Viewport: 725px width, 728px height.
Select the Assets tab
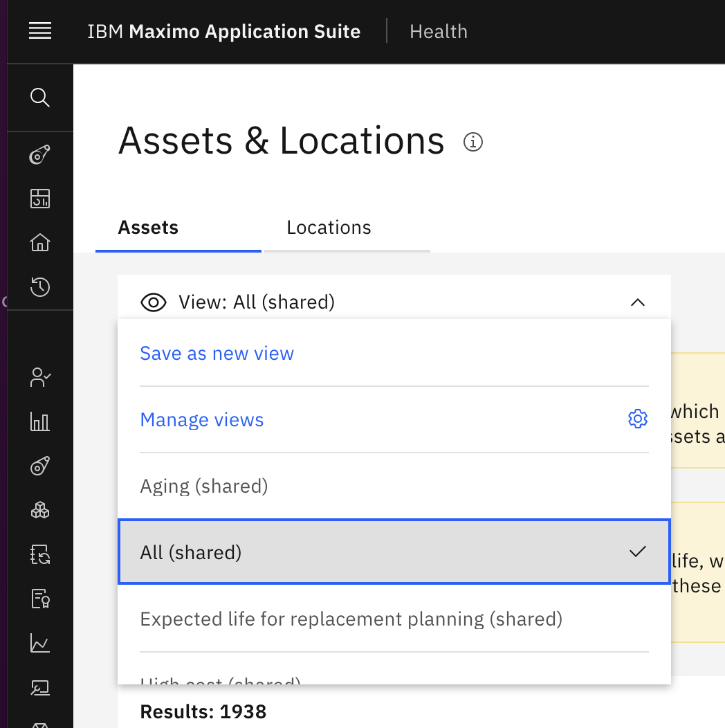point(148,228)
